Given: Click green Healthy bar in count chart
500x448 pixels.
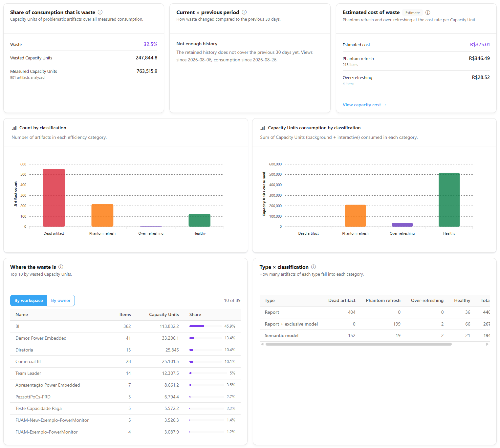Looking at the screenshot, I should tap(200, 220).
